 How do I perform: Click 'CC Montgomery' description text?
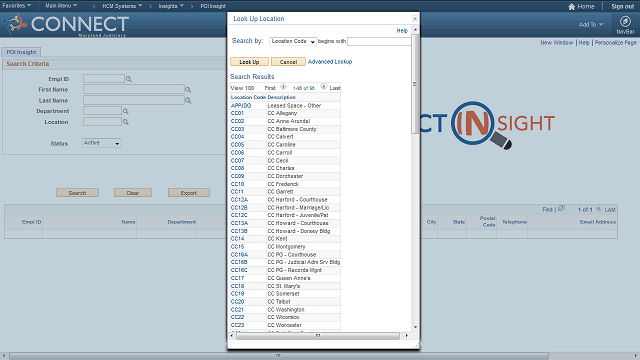(287, 247)
